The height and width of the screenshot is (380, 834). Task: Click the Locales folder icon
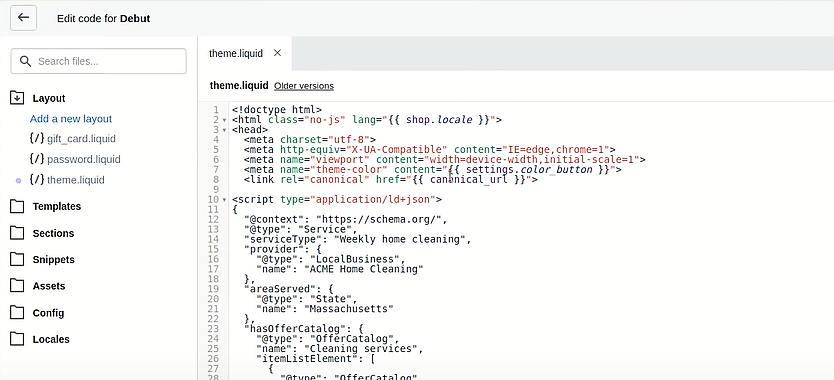tap(17, 338)
